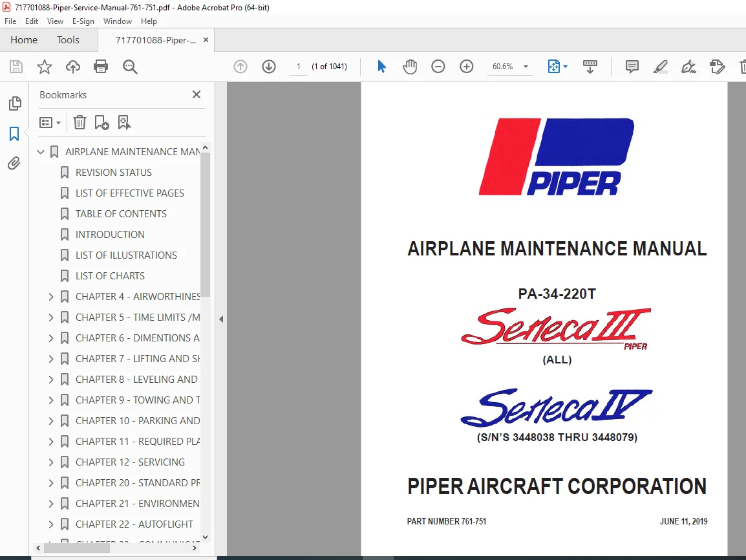Viewport: 746px width, 560px height.
Task: Open the E-Sign menu
Action: pyautogui.click(x=83, y=21)
